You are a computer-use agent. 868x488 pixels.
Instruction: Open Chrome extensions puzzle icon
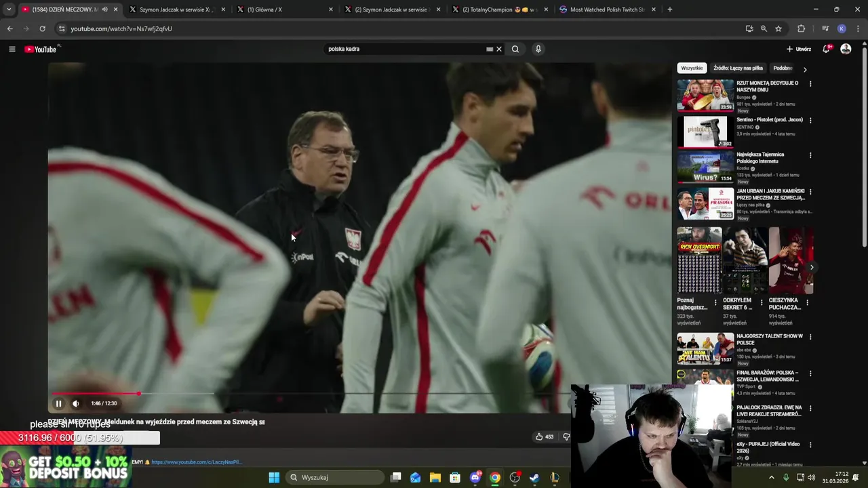802,28
